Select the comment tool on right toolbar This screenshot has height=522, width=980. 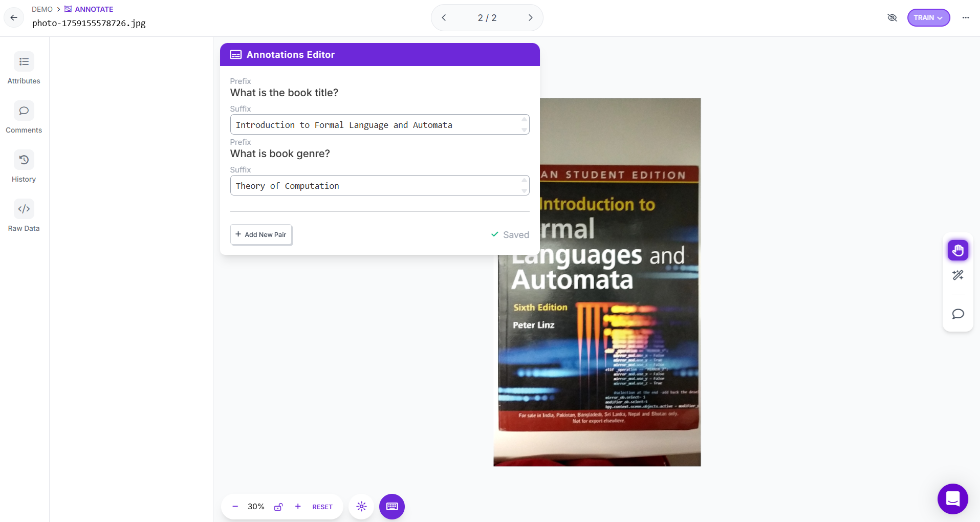958,314
